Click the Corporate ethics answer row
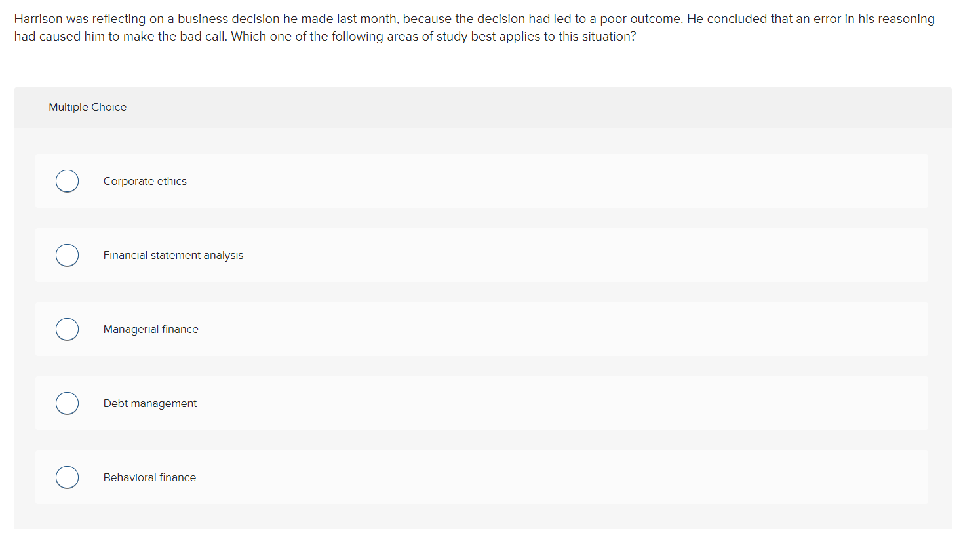The image size is (980, 533). coord(459,181)
